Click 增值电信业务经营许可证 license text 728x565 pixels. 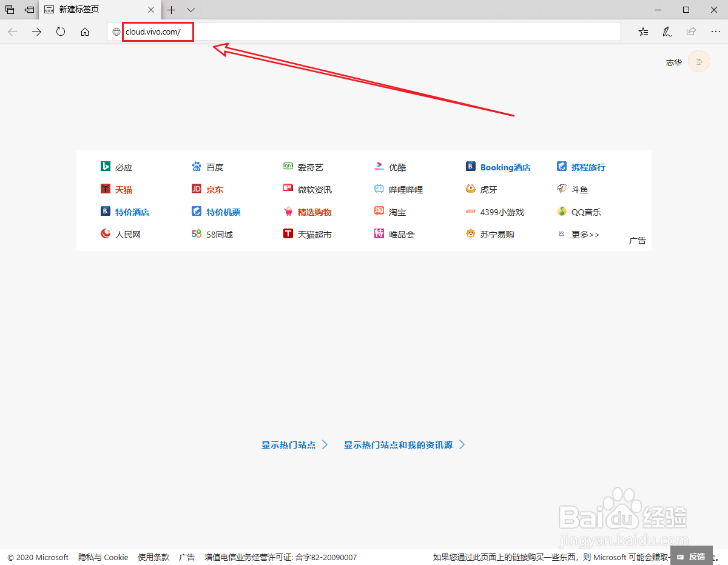coord(280,557)
